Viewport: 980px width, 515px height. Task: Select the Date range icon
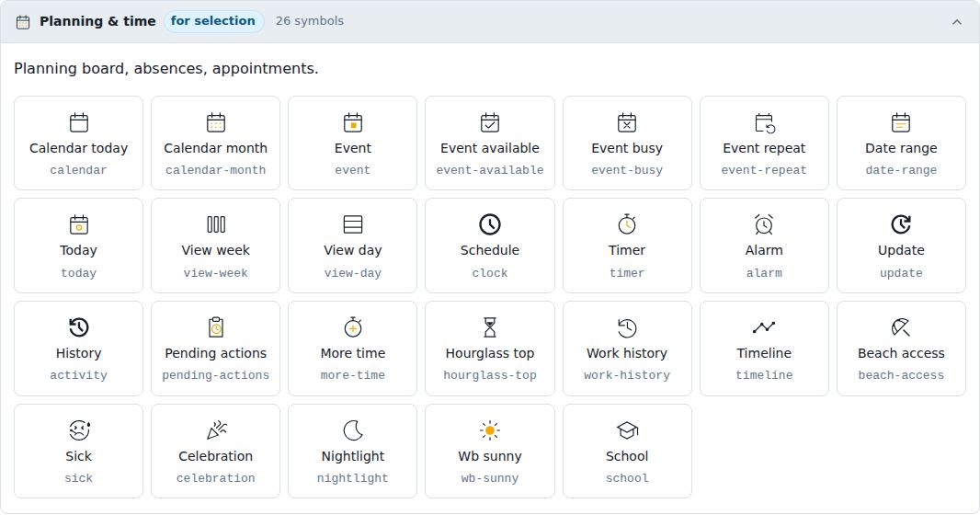pyautogui.click(x=901, y=143)
